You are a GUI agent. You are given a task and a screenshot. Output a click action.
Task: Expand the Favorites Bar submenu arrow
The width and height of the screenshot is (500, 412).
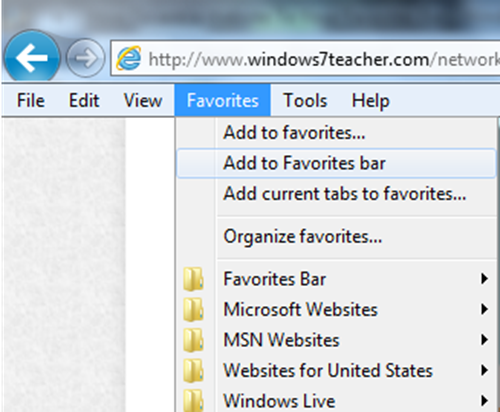484,279
